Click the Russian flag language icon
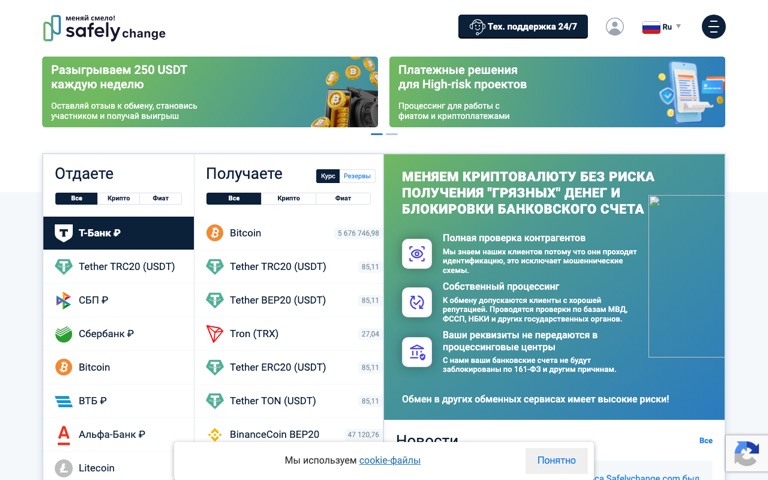 pos(651,27)
